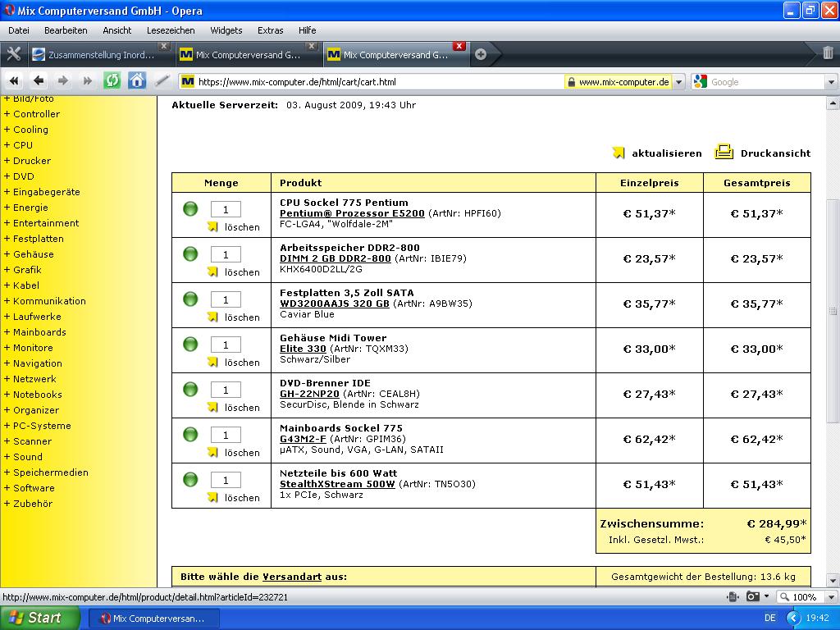Open the closed tabs trash icon
This screenshot has width=840, height=630.
point(828,53)
